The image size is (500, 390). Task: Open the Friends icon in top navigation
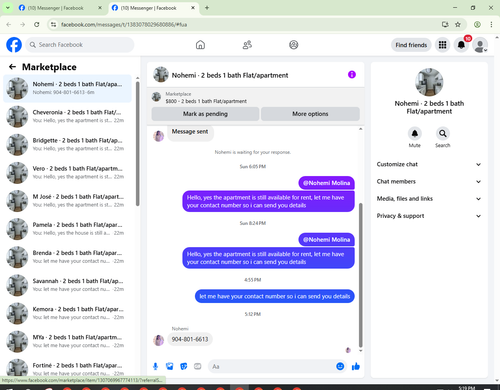(x=247, y=45)
